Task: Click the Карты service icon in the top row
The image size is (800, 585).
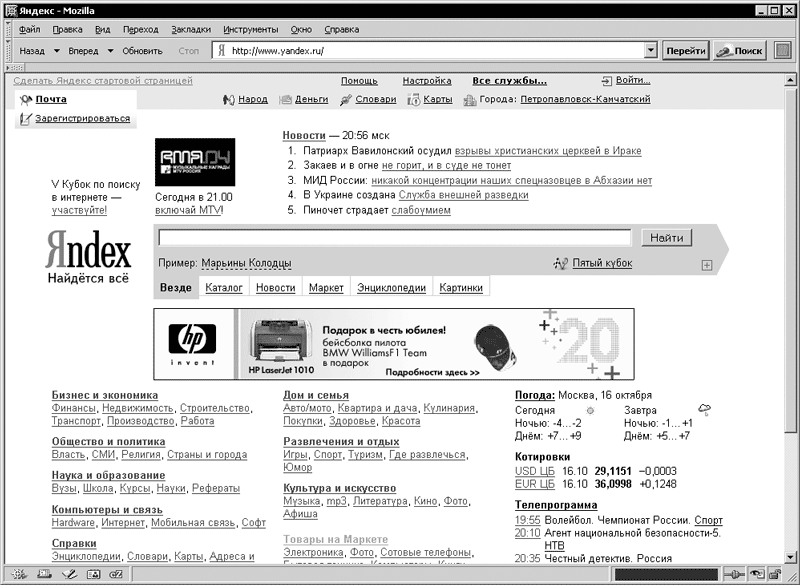Action: point(414,99)
